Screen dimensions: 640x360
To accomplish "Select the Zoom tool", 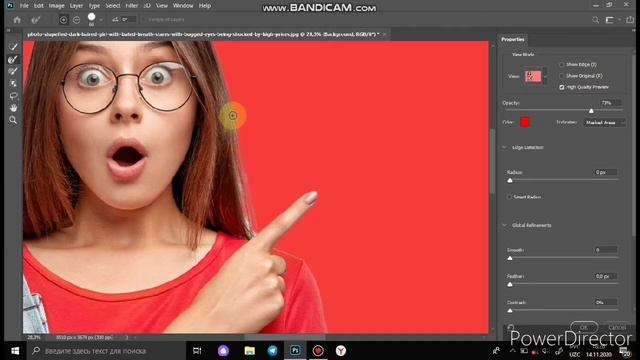I will pos(13,120).
